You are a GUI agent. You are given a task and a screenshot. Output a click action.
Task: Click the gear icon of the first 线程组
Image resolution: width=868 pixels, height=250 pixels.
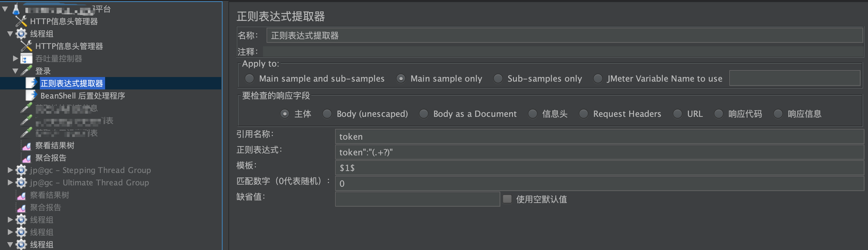coord(21,34)
